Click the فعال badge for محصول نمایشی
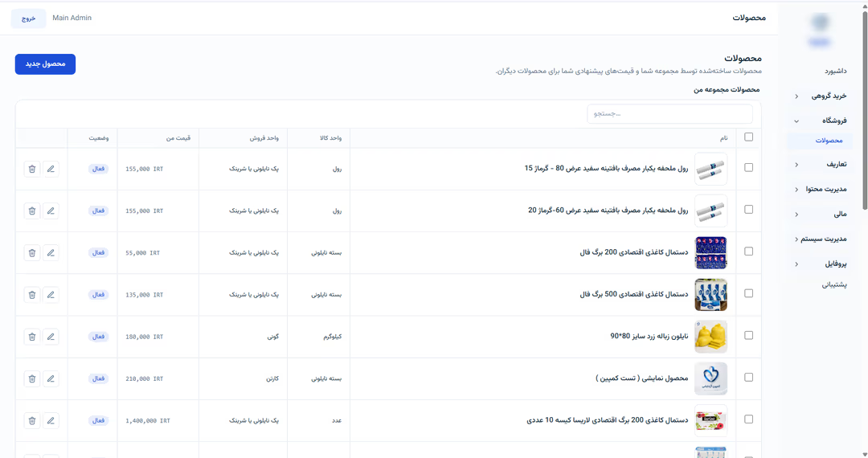The width and height of the screenshot is (868, 458). (99, 378)
